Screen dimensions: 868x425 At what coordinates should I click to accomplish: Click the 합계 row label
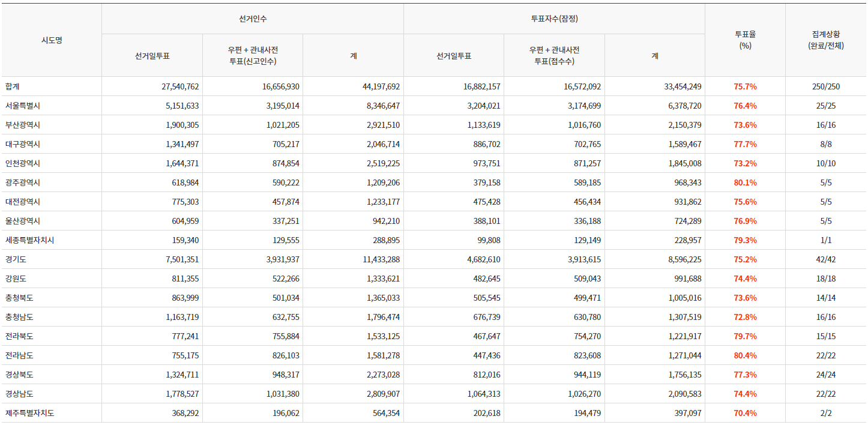click(13, 86)
